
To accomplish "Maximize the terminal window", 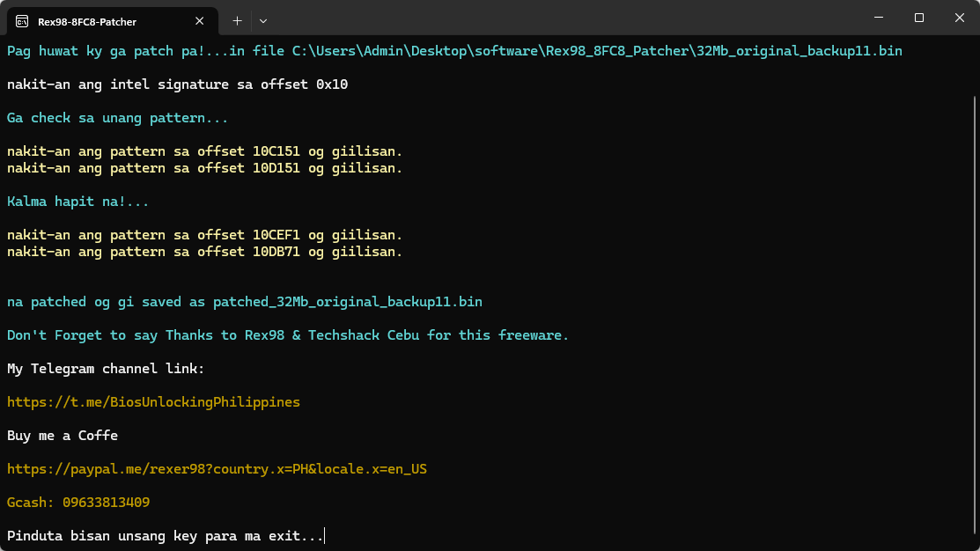I will (918, 18).
